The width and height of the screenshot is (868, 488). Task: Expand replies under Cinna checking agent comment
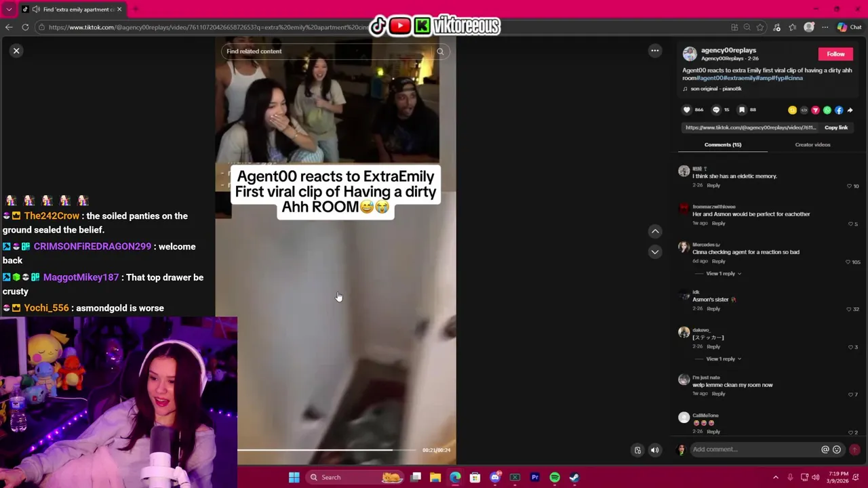(724, 274)
